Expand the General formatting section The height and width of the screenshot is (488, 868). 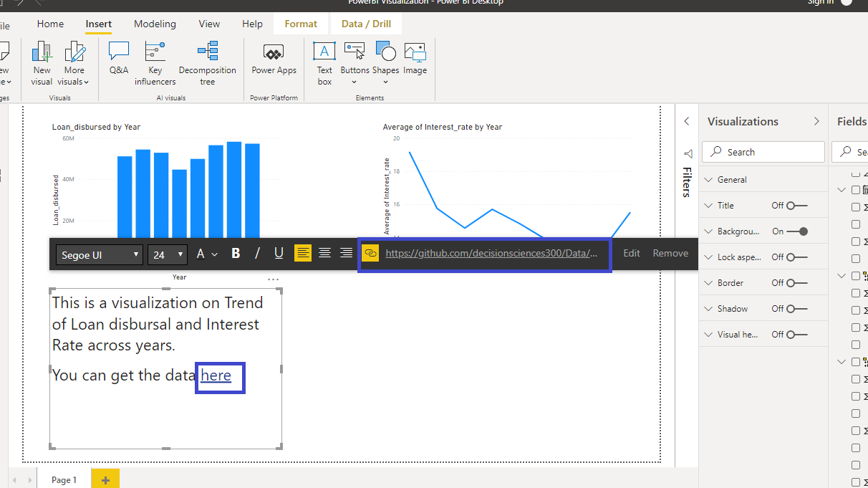click(x=732, y=180)
